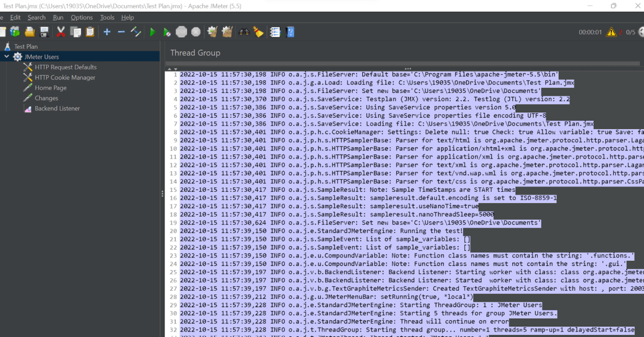This screenshot has height=337, width=644.
Task: Click the Clear All results broom icon
Action: 226,31
